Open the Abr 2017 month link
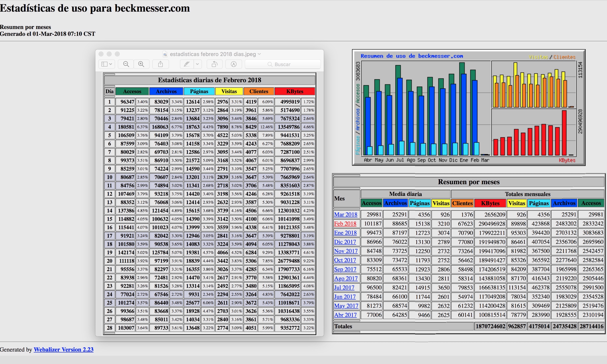Viewport: 607px width, 364px height. (345, 315)
